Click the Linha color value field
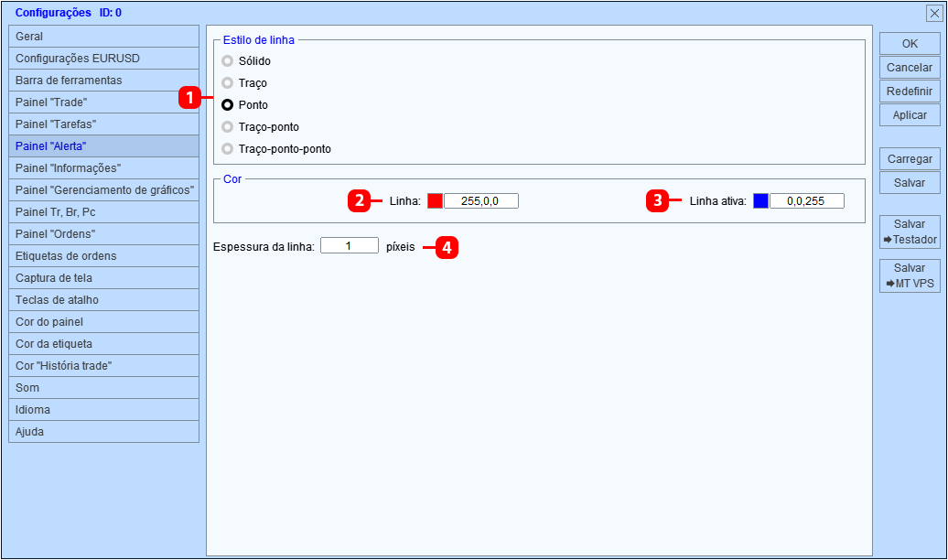 (x=481, y=200)
